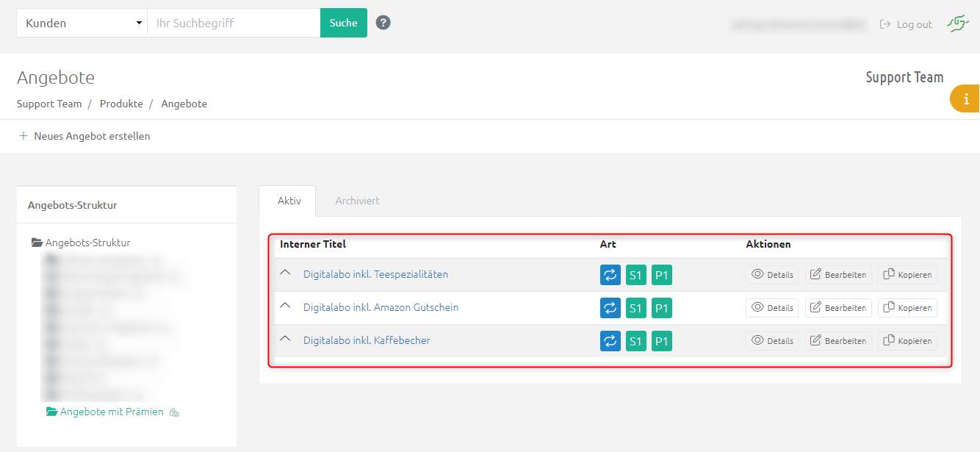Image resolution: width=980 pixels, height=452 pixels.
Task: Click the Suche button
Action: 343,23
